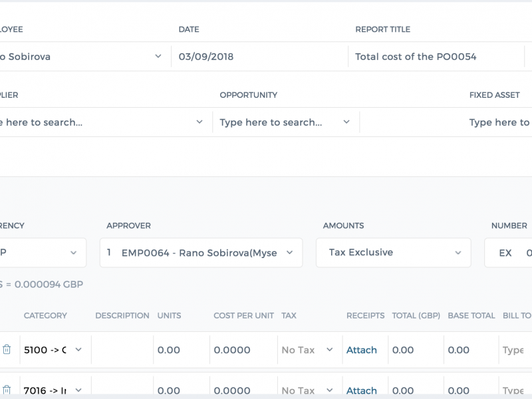Edit Units value in the first row
This screenshot has height=399, width=532.
click(x=182, y=350)
